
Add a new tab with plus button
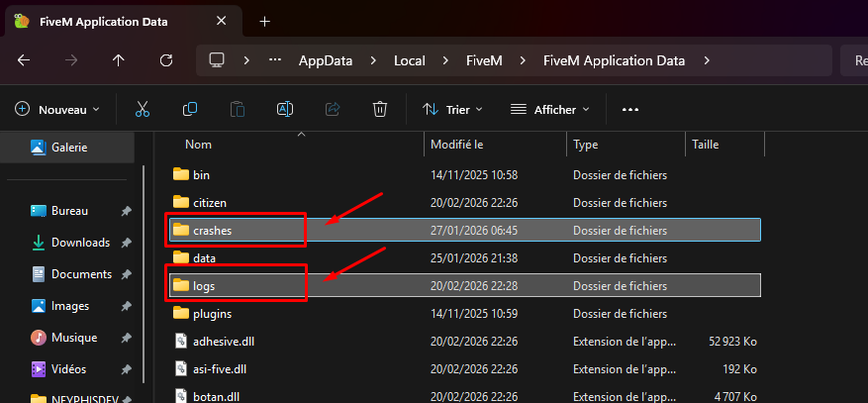[264, 21]
